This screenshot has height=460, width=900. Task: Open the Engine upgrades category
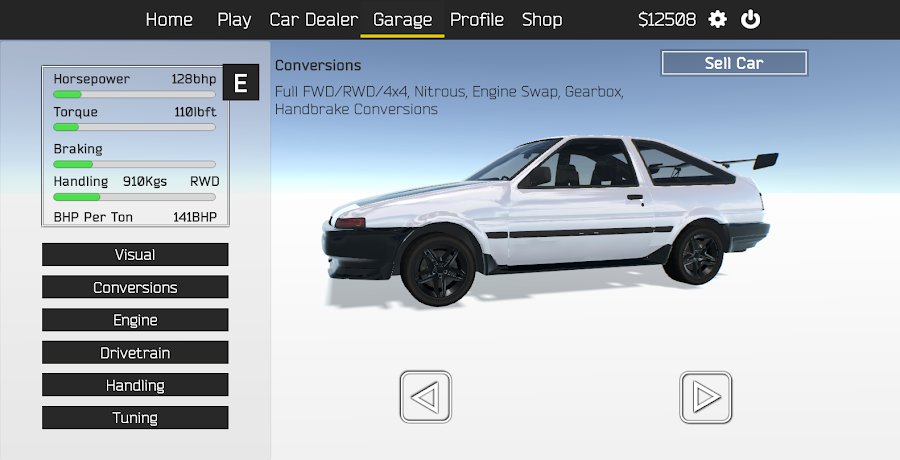tap(135, 320)
